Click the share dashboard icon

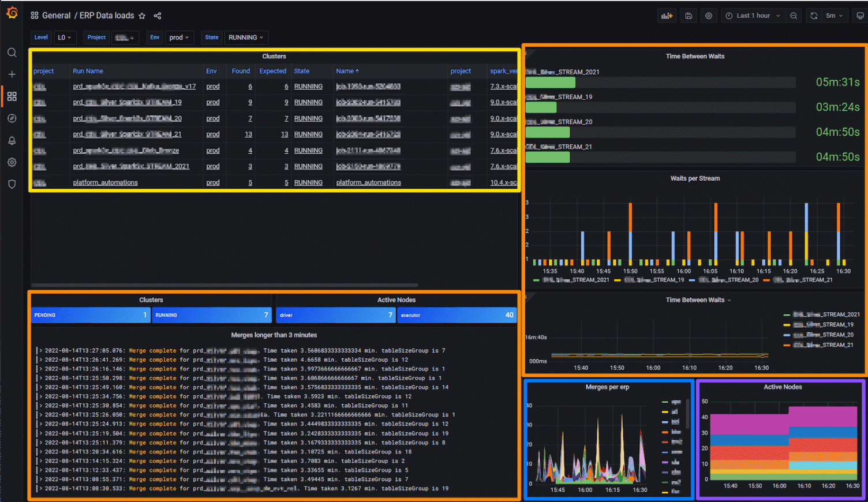[157, 16]
